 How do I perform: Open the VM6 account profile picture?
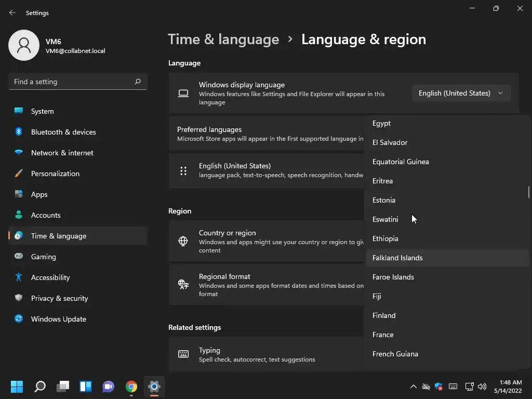(x=24, y=45)
